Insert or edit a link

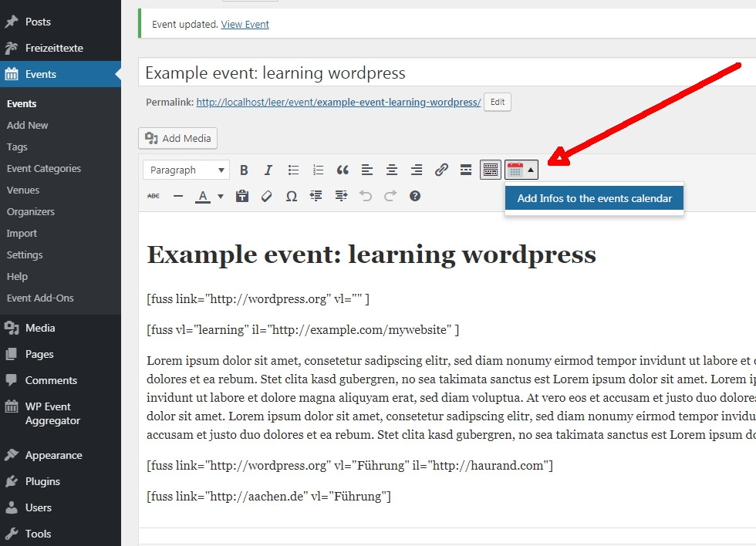pyautogui.click(x=441, y=170)
